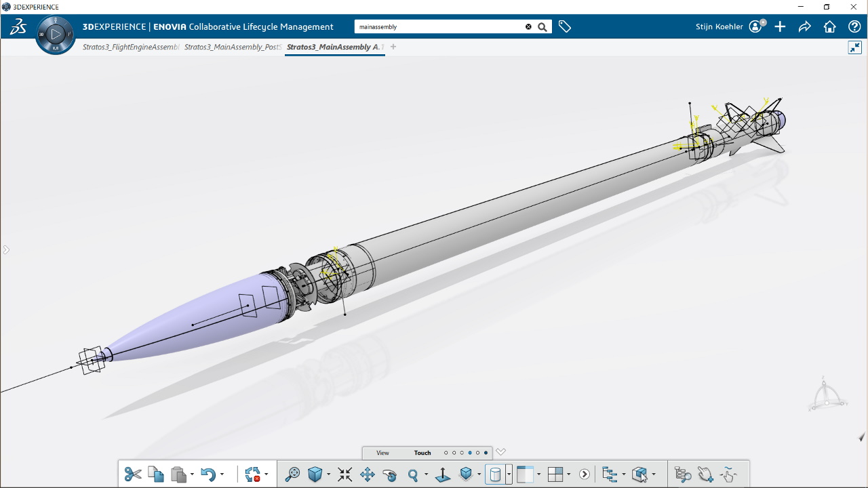The image size is (868, 488).
Task: Expand the Paste options dropdown arrow
Action: click(192, 474)
